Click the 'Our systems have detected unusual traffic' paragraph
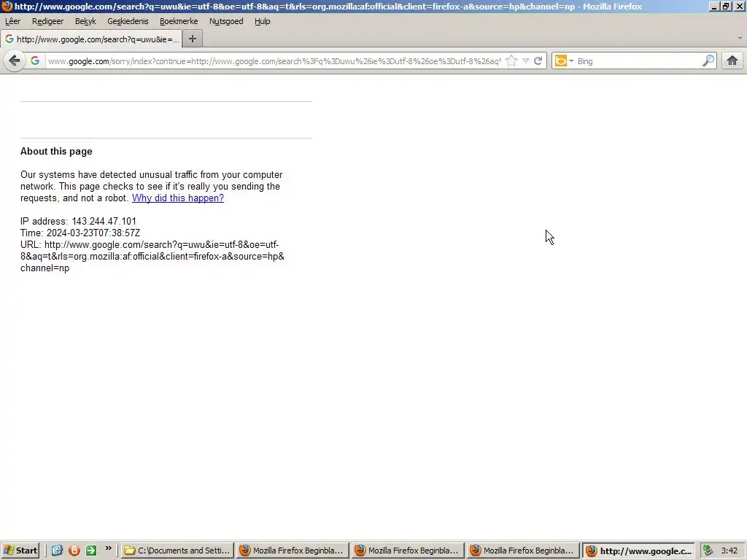Image resolution: width=747 pixels, height=560 pixels. (152, 186)
